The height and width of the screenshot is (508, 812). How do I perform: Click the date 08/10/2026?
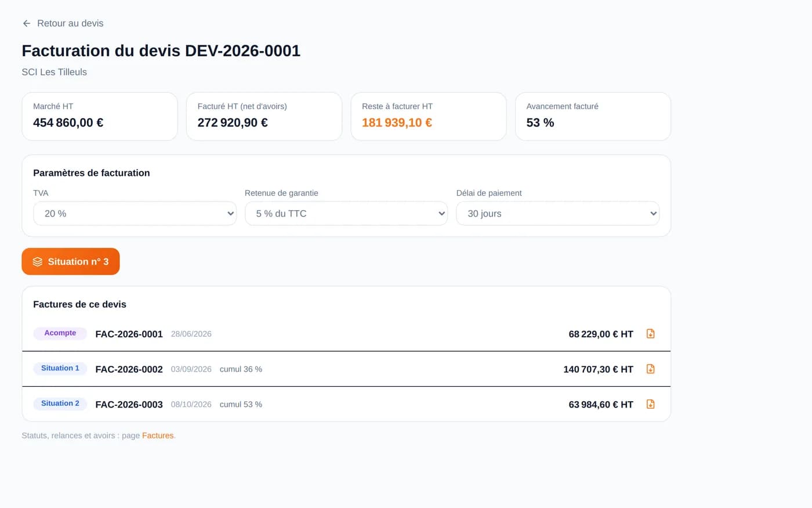pos(191,405)
